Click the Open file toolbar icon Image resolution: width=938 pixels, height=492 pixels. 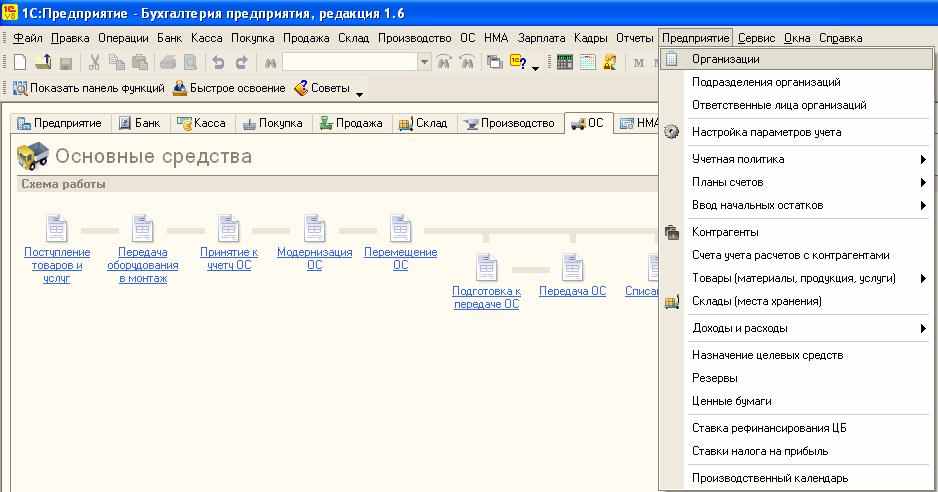tap(43, 62)
